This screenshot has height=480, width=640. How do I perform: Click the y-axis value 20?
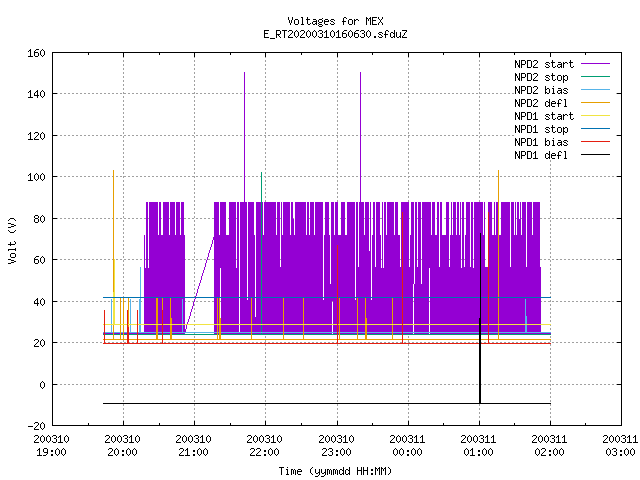pyautogui.click(x=39, y=343)
